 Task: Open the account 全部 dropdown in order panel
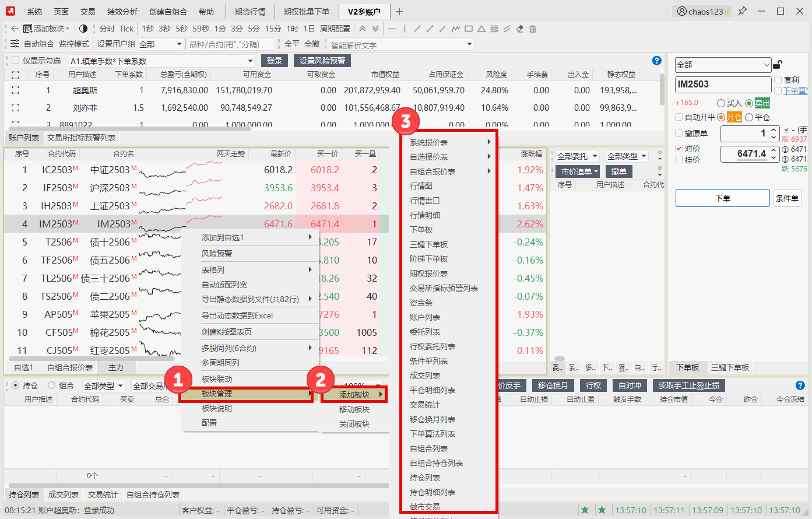click(x=723, y=65)
